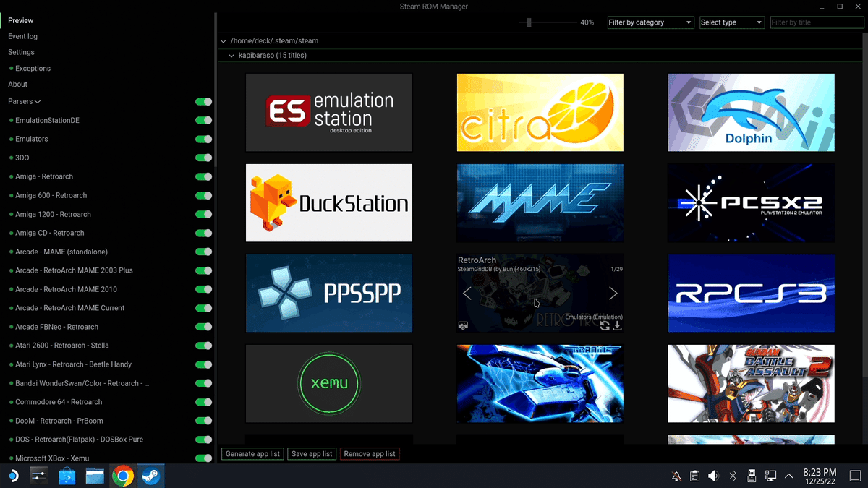
Task: Open the clipboard tray icon
Action: [694, 476]
